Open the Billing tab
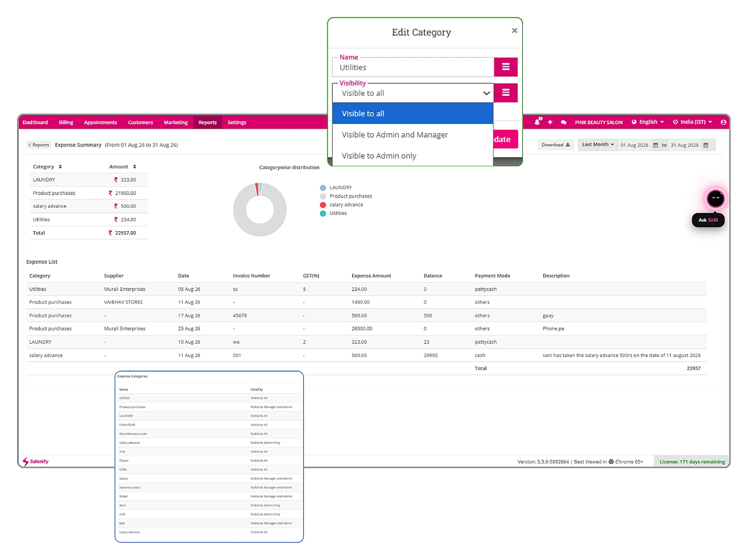Viewport: 747px width, 560px height. coord(66,122)
